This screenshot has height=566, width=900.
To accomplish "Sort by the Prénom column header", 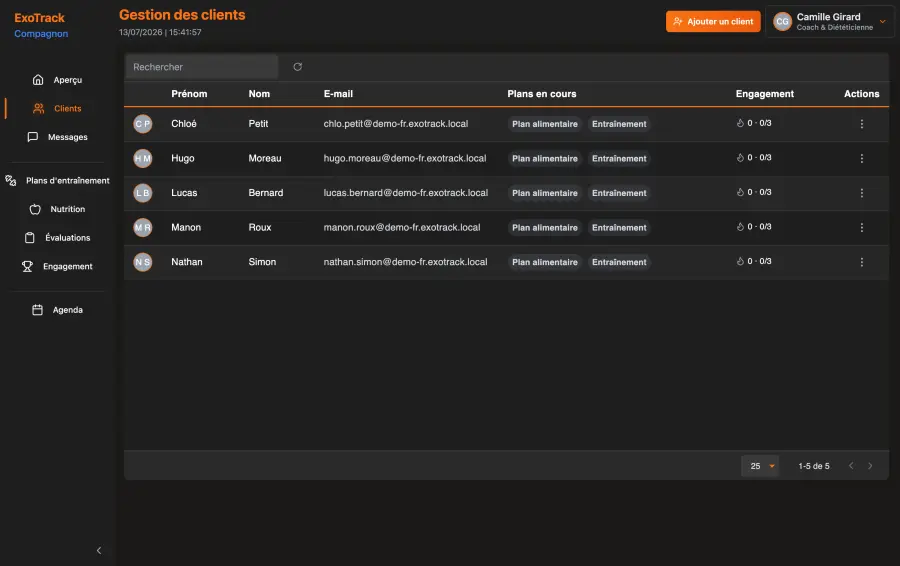I will [189, 94].
